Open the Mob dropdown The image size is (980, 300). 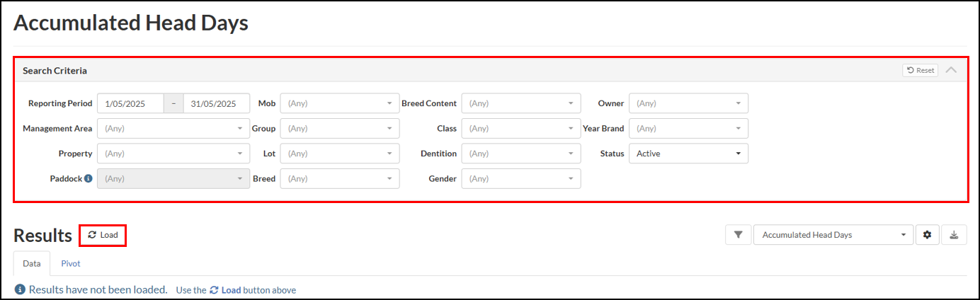point(340,103)
